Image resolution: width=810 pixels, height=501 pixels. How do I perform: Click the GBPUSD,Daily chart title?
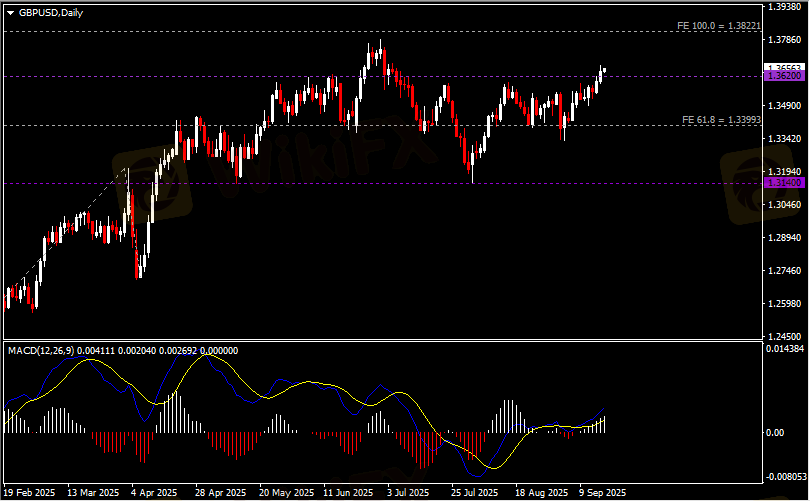click(x=51, y=12)
